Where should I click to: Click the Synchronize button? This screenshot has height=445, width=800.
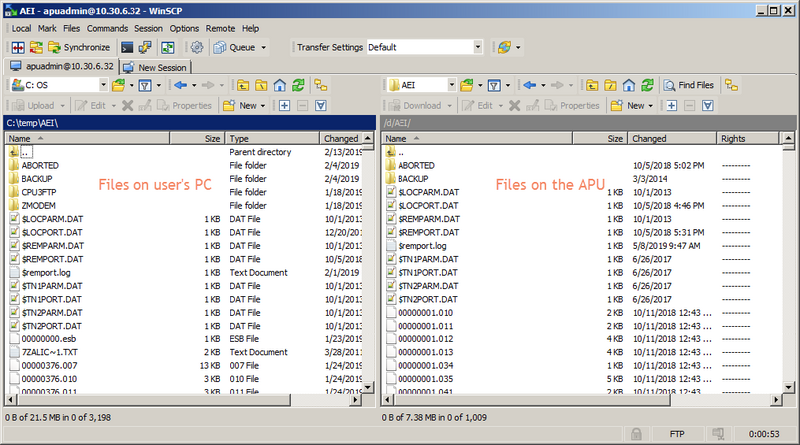pos(79,47)
